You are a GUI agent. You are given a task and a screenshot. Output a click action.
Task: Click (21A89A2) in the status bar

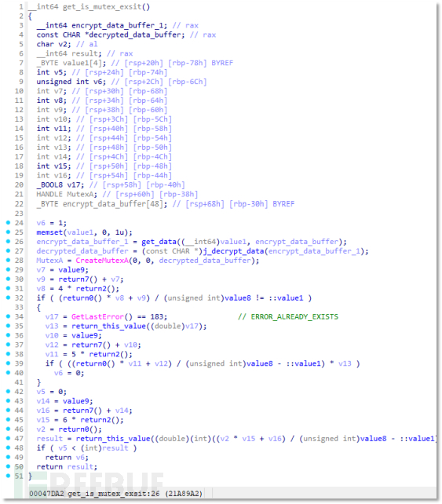pos(184,493)
